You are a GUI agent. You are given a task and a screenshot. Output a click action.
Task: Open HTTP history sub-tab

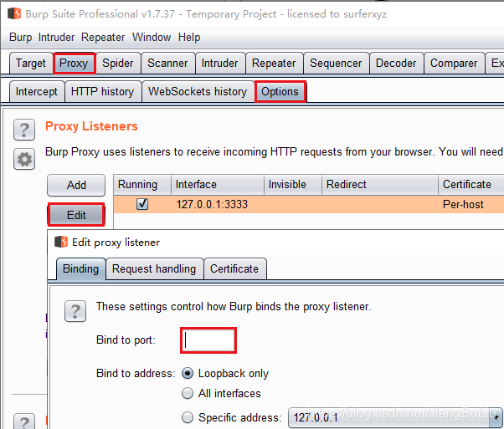[102, 91]
